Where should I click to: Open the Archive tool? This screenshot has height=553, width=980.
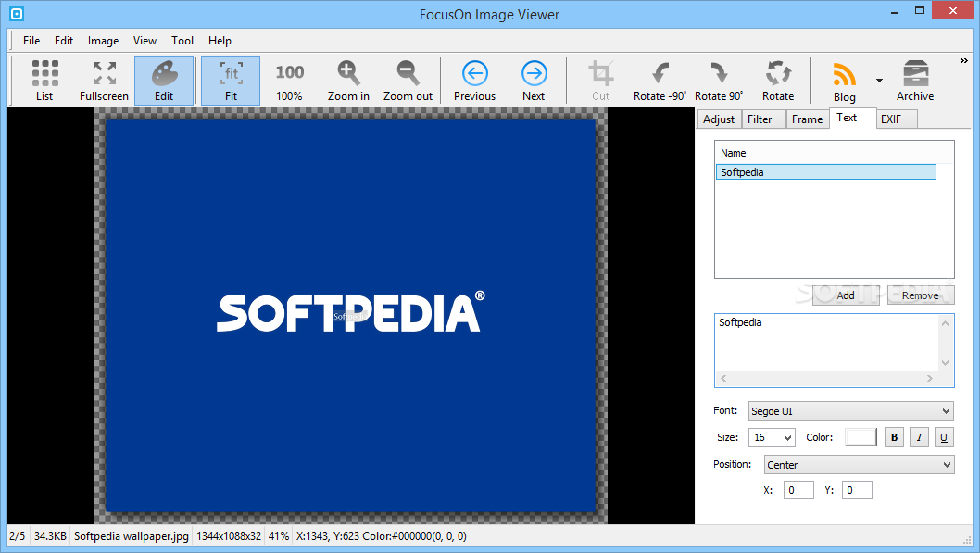click(x=915, y=81)
